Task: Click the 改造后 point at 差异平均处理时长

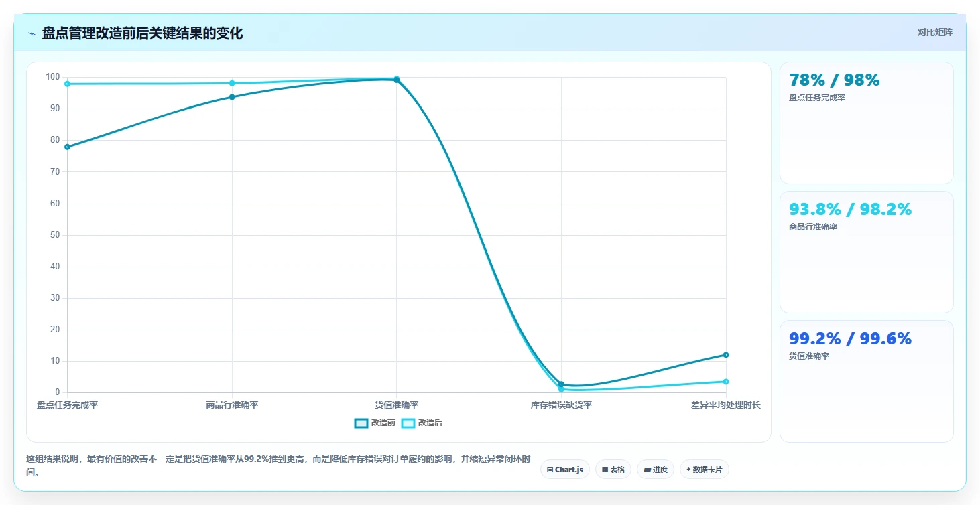Action: point(726,382)
